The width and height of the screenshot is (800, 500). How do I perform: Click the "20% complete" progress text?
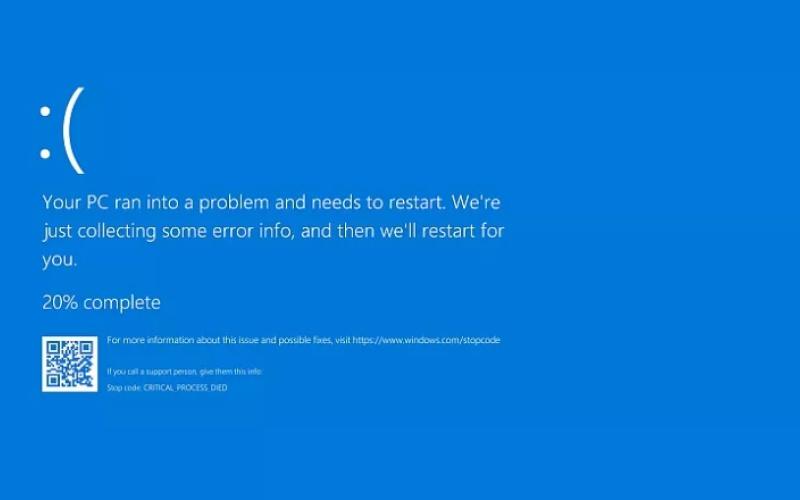point(102,303)
